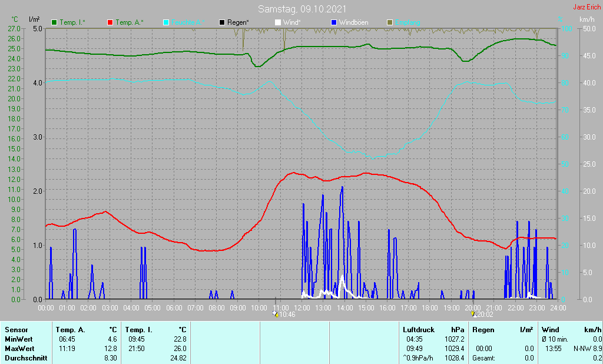The height and width of the screenshot is (364, 603).
Task: Click the blue Windböen legend square
Action: pyautogui.click(x=334, y=22)
